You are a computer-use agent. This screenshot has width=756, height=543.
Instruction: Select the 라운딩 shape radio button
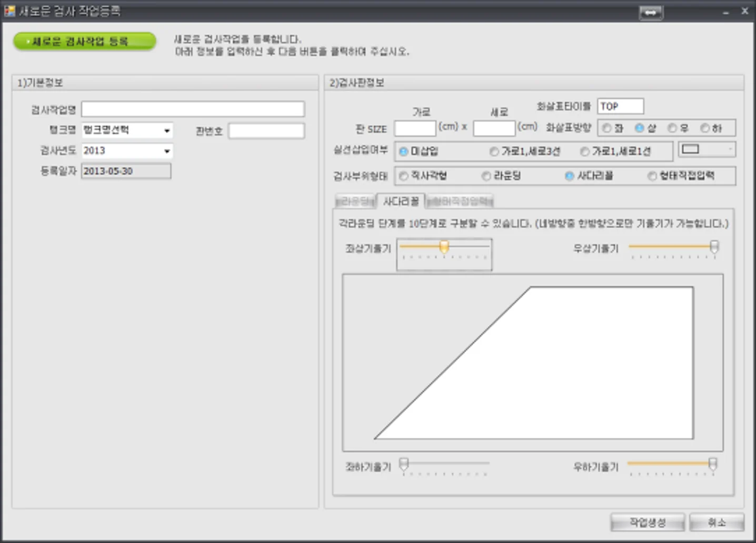click(x=486, y=176)
